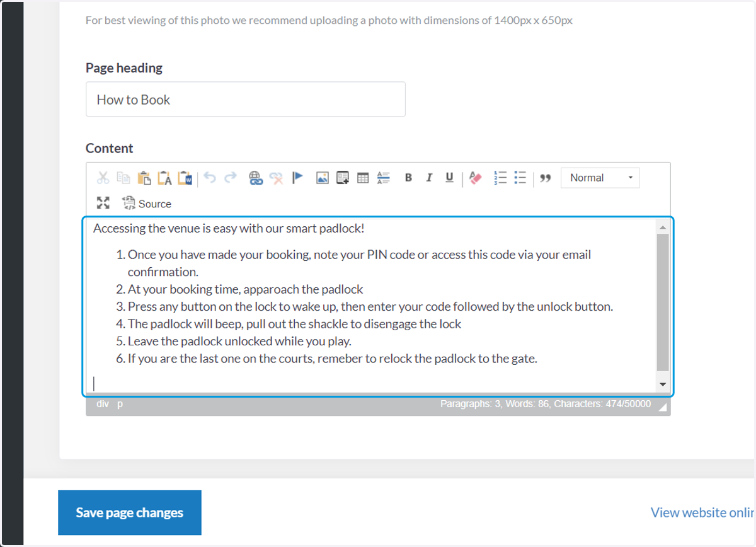
Task: Click list item 'The padlock will beep'
Action: coord(295,324)
